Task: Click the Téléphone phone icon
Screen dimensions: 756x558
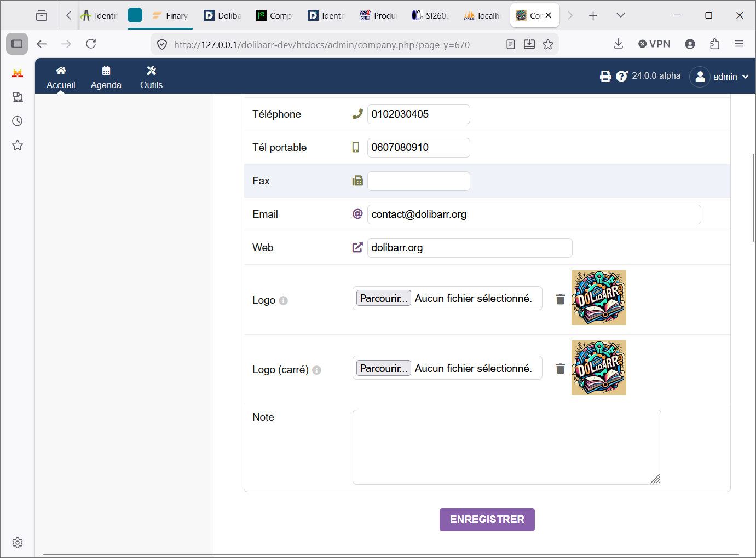Action: pos(357,114)
